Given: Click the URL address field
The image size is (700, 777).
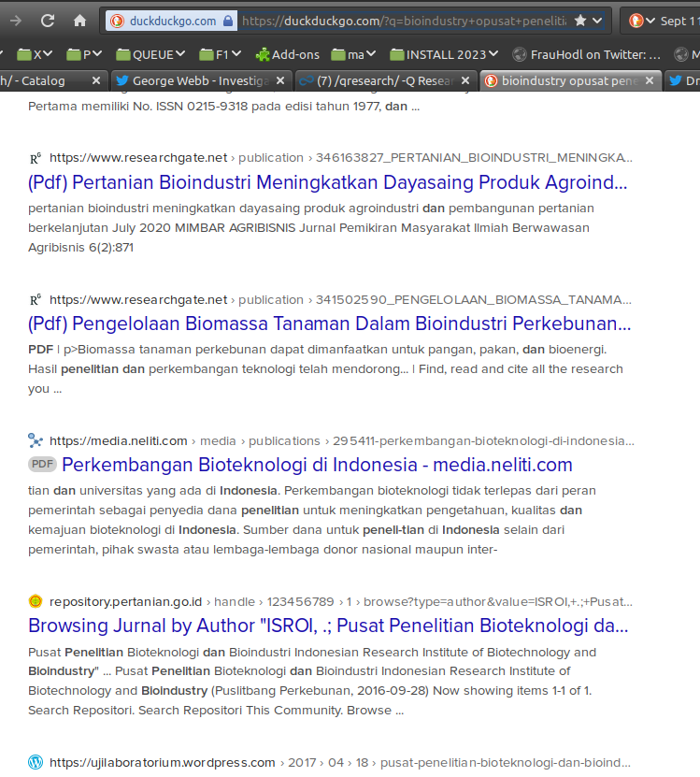Looking at the screenshot, I should (x=404, y=21).
